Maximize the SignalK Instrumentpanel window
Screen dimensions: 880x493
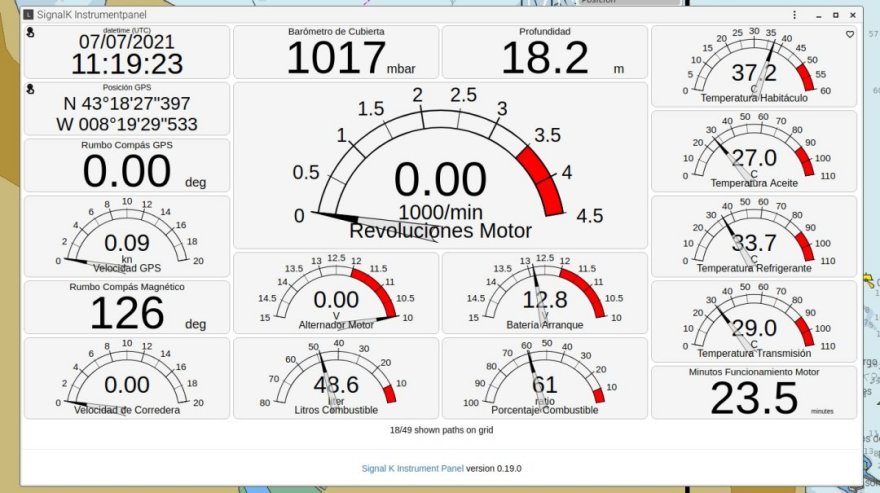[x=835, y=16]
